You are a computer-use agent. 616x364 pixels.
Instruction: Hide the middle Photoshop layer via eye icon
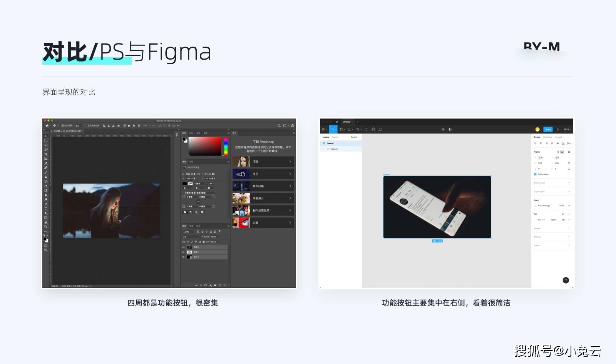pos(183,252)
